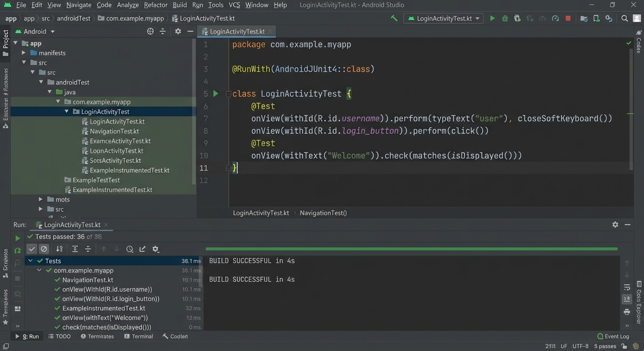Collapse the com.example.myapp package node
Screen dimensions: 644x351
(58, 101)
